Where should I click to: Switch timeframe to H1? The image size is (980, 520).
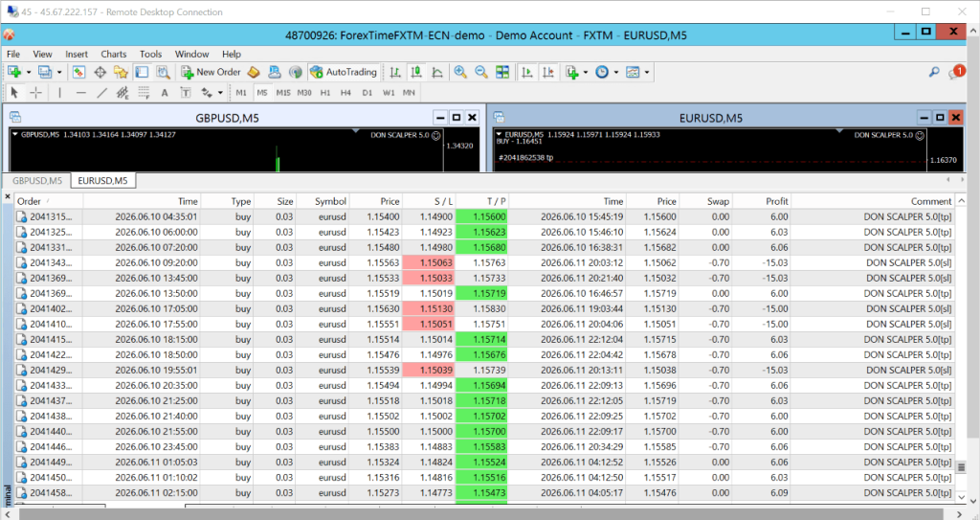[325, 93]
